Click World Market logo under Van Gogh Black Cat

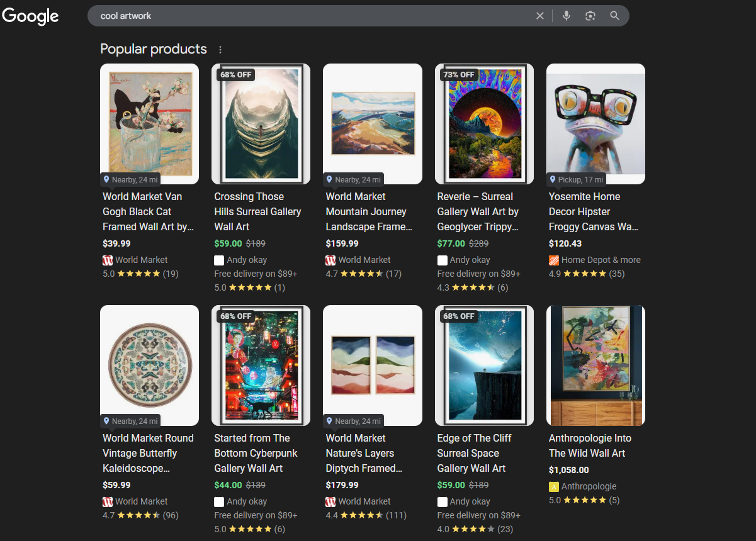[108, 260]
